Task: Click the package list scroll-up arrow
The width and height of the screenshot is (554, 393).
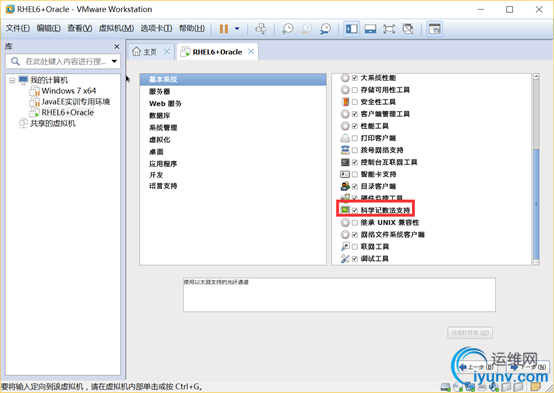Action: pos(536,76)
